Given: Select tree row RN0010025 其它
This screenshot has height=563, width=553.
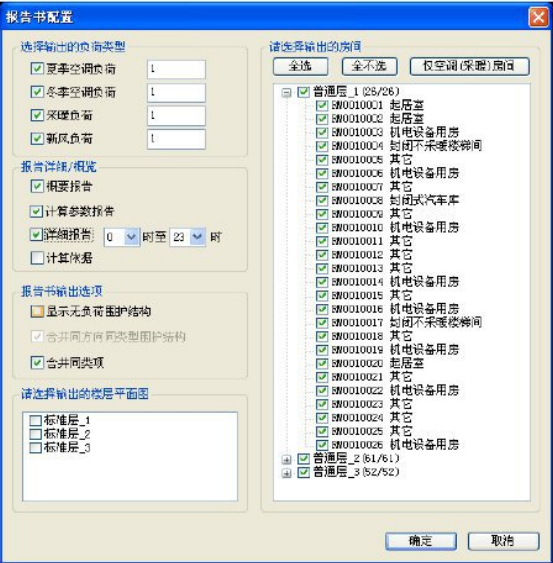Looking at the screenshot, I should (x=372, y=431).
